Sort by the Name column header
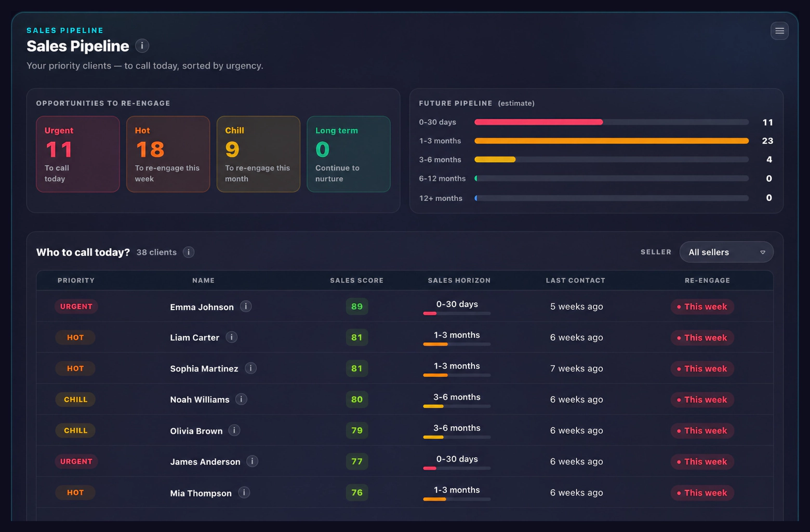The width and height of the screenshot is (810, 532). pos(203,281)
